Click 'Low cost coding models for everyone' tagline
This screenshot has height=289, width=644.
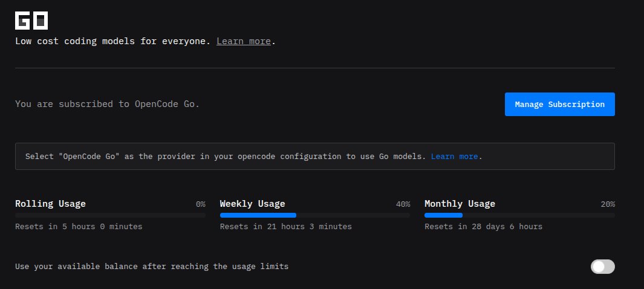pyautogui.click(x=112, y=41)
